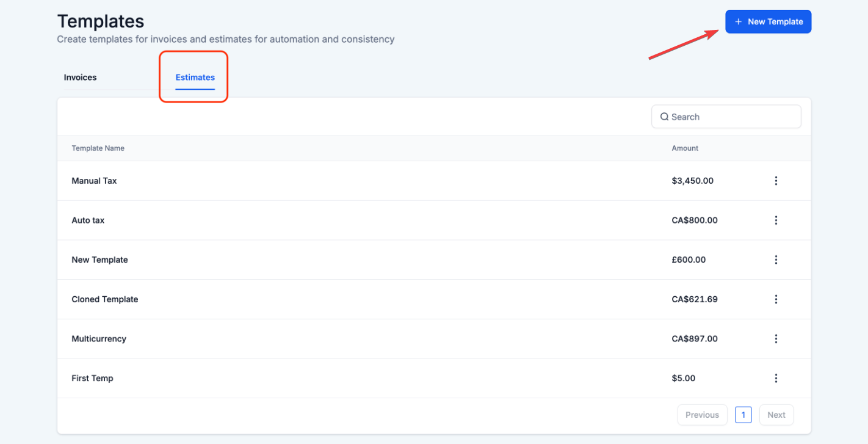Click the magnifier icon in search box
The height and width of the screenshot is (444, 868).
tap(664, 117)
